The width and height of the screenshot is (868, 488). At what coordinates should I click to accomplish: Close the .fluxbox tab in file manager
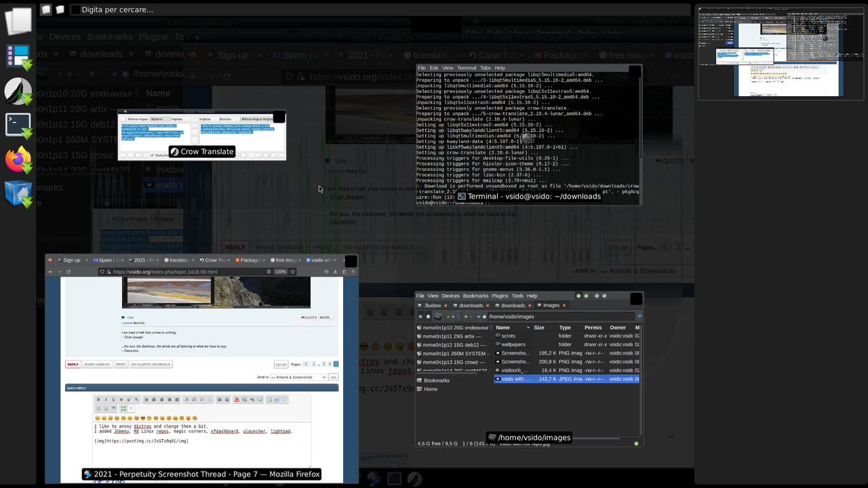(x=446, y=306)
